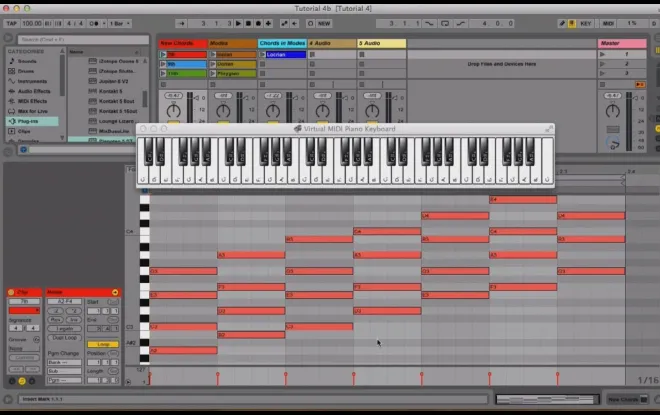Toggle the Follow playback arrow
Viewport: 660px width, 415px height.
[x=181, y=24]
